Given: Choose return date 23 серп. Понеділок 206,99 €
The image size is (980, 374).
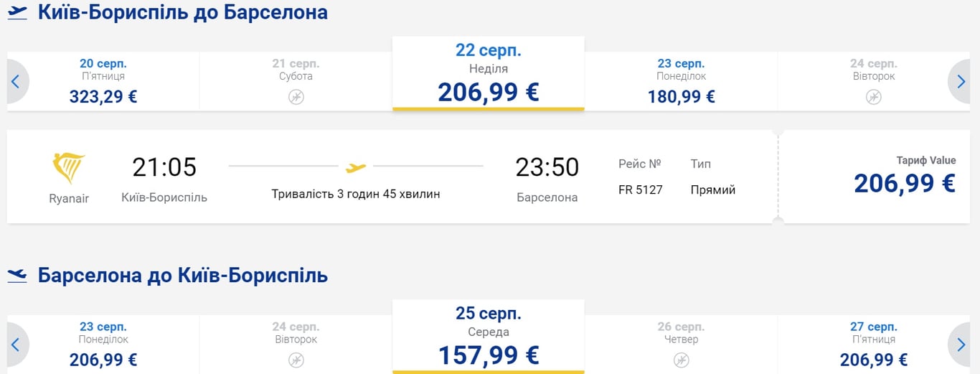Looking at the screenshot, I should tap(103, 345).
